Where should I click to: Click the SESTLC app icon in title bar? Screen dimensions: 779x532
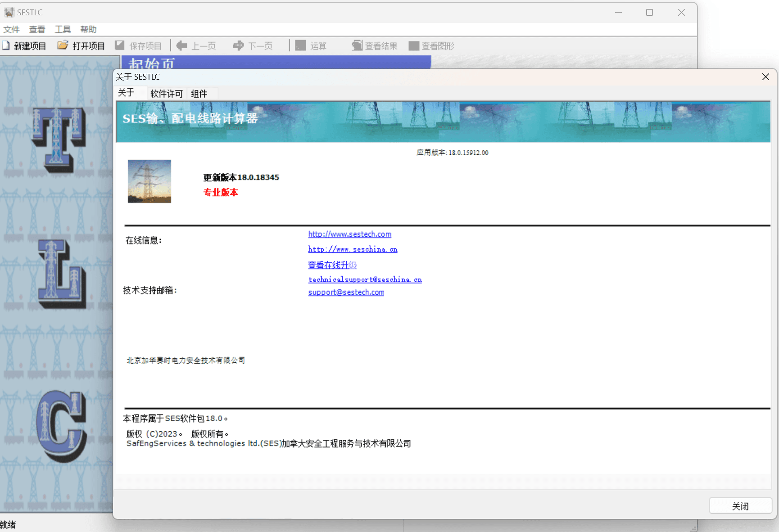pos(9,12)
